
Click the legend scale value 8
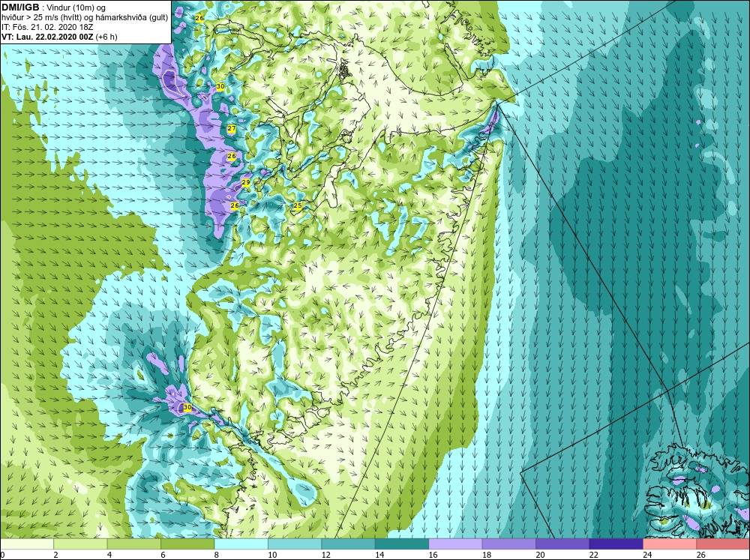tap(217, 555)
